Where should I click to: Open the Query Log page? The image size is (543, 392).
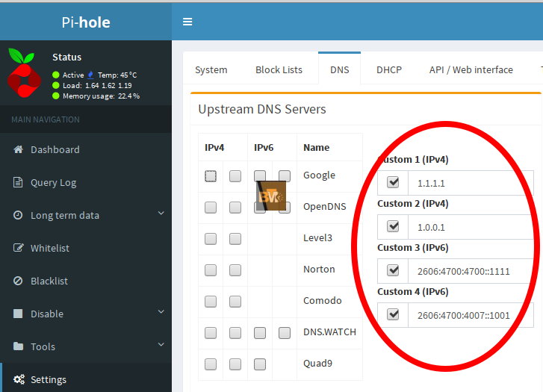(86, 182)
